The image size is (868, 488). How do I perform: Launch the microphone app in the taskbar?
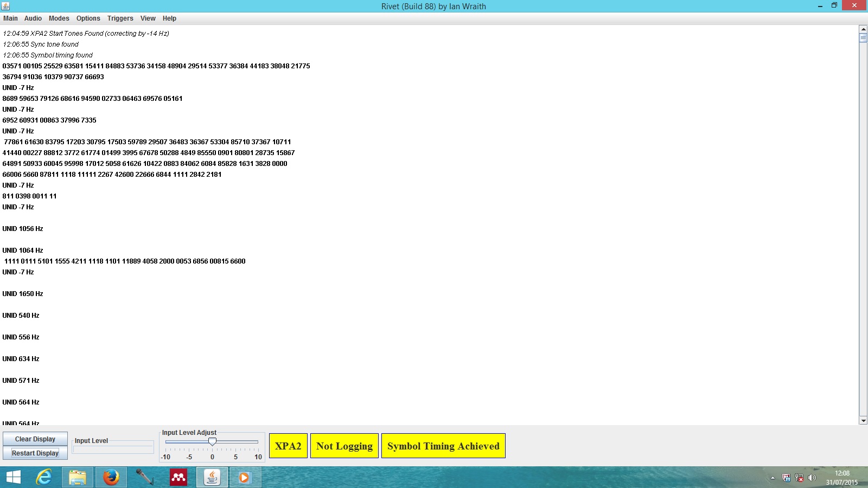click(144, 477)
